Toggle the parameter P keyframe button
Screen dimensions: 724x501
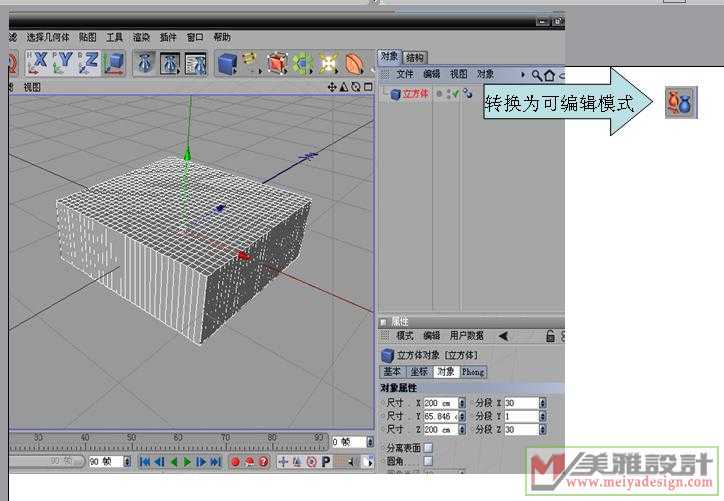click(326, 462)
